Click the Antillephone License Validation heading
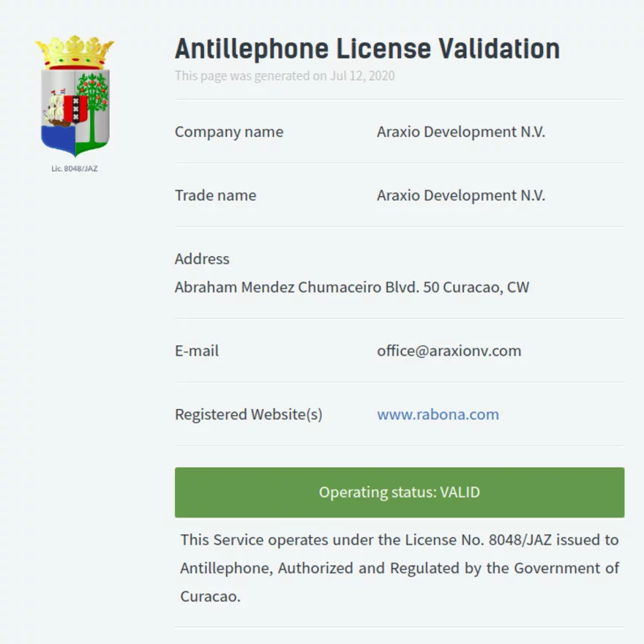 pos(367,49)
